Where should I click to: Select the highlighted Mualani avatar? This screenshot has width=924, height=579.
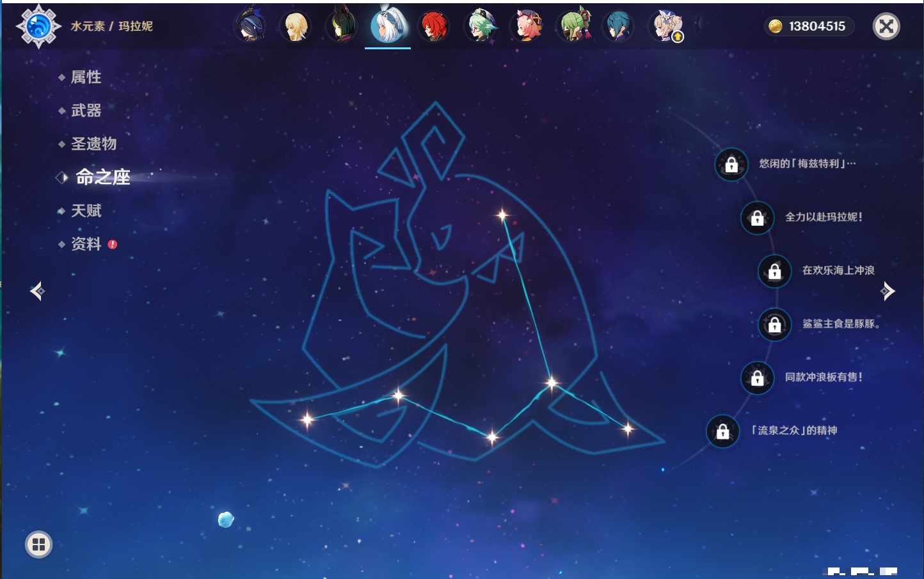point(388,26)
